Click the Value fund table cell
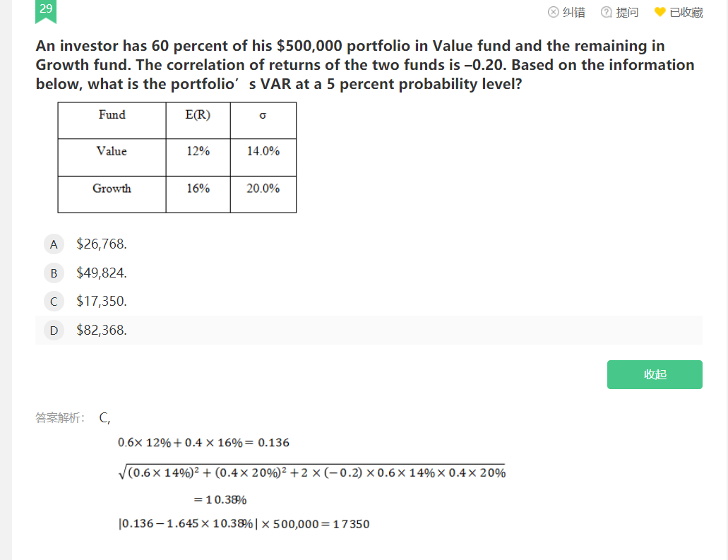The image size is (728, 560). click(x=112, y=151)
